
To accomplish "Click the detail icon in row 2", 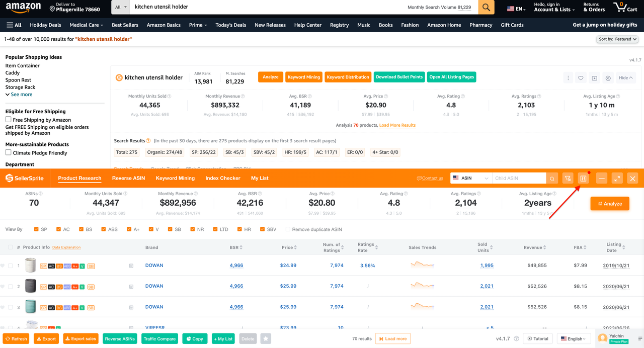I will click(131, 287).
